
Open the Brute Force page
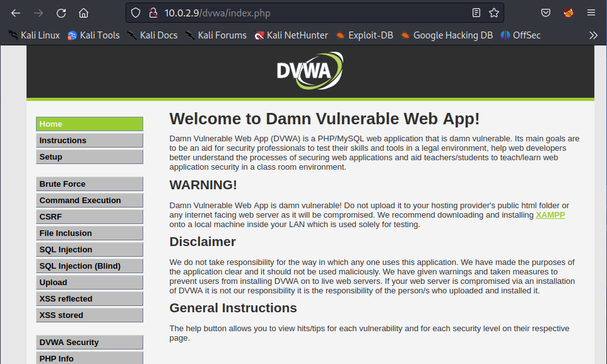[x=89, y=184]
